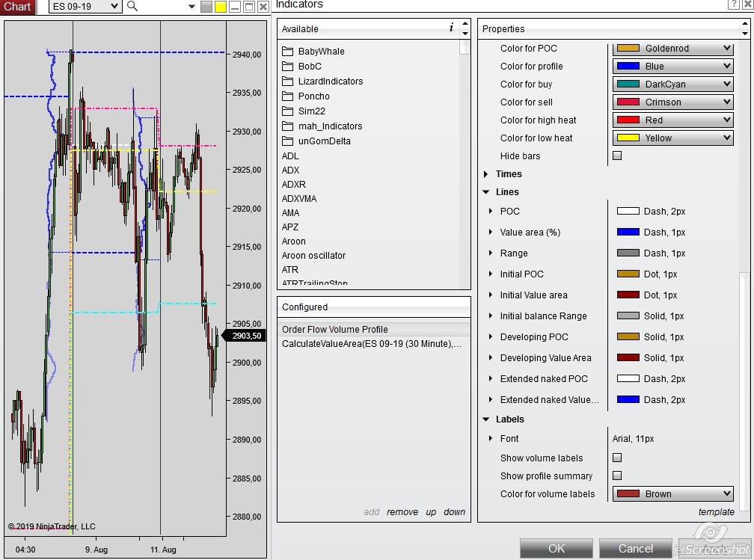Open the ES 09-19 instrument selector
754x560 pixels.
(85, 7)
